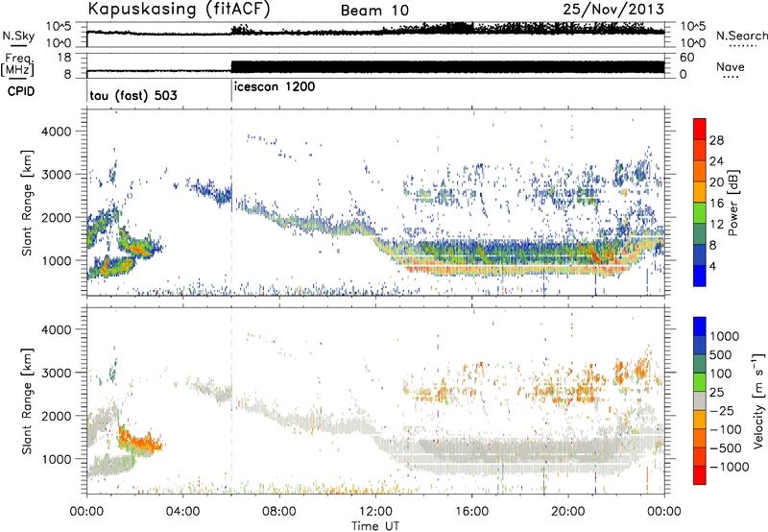This screenshot has width=768, height=532.
Task: Click the "Time UT" axis title
Action: (x=375, y=526)
